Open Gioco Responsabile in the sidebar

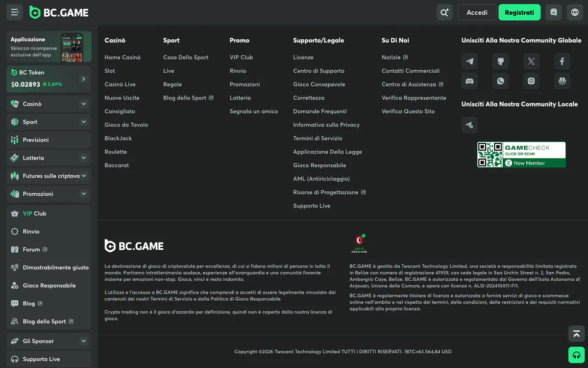click(x=49, y=286)
